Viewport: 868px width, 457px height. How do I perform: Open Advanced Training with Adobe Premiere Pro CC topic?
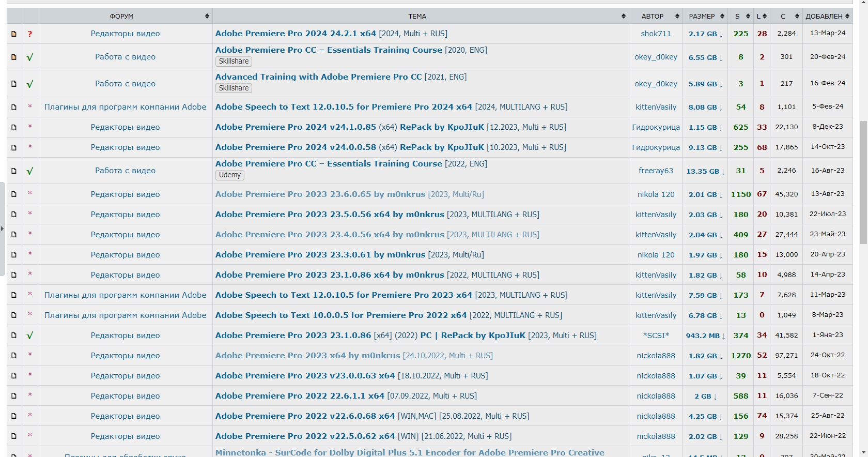pos(319,77)
